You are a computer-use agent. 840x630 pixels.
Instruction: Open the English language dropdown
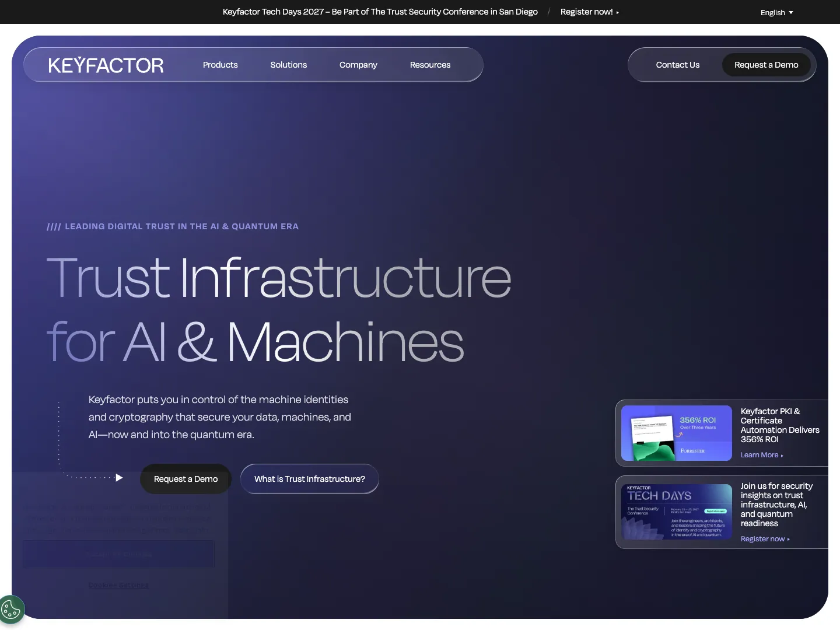[776, 12]
